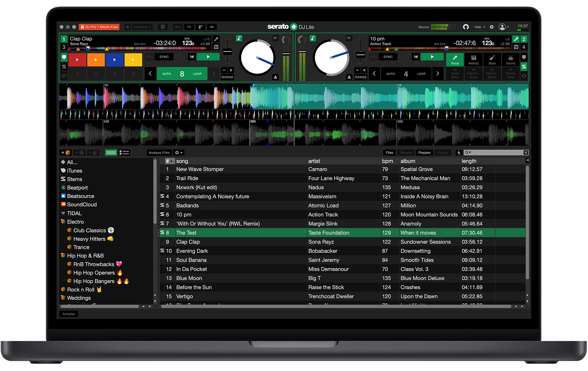Click deck 1 SYNC button
The width and height of the screenshot is (588, 371).
(x=164, y=57)
